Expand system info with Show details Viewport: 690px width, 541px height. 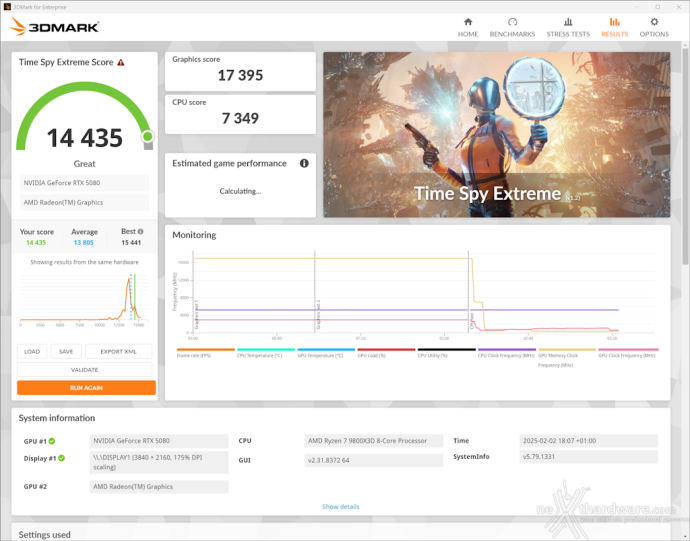tap(341, 507)
